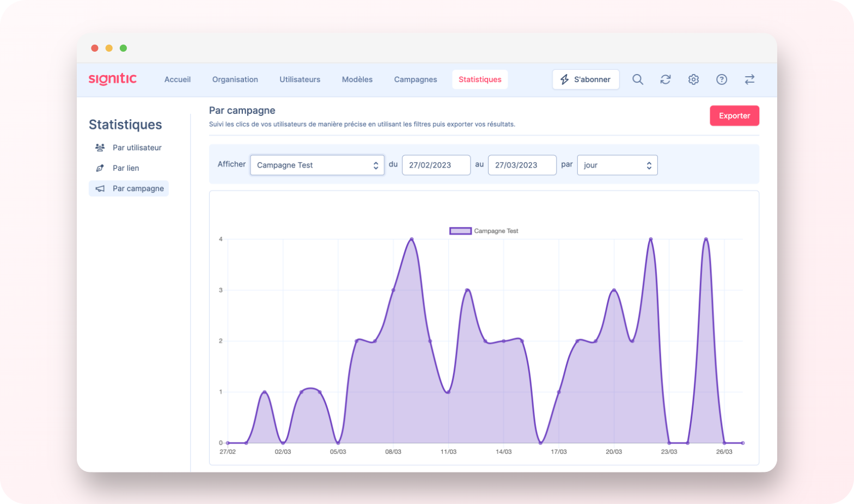Click the 27/02 x-axis label
The width and height of the screenshot is (854, 504).
click(x=228, y=452)
